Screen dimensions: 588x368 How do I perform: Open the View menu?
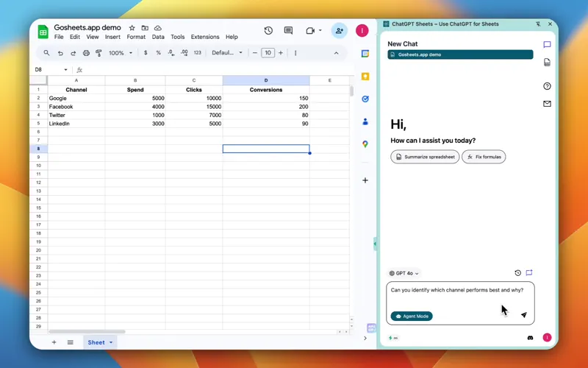[93, 37]
